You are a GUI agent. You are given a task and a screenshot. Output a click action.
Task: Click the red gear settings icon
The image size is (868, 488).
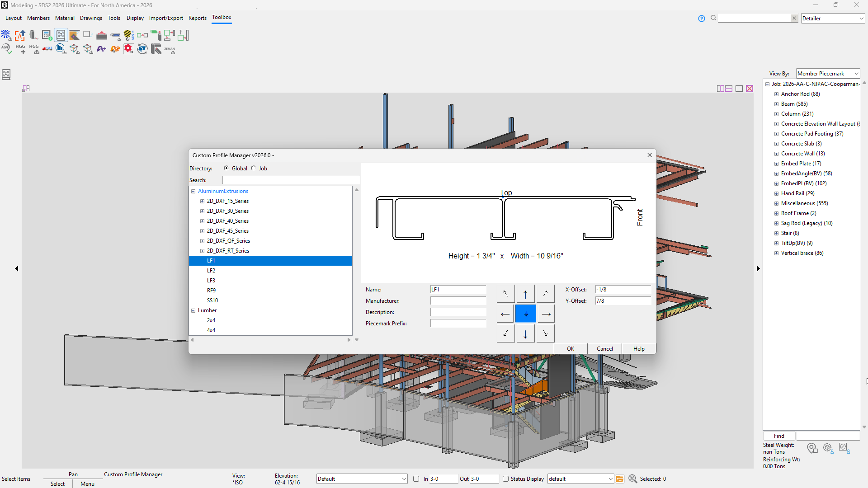pyautogui.click(x=128, y=49)
